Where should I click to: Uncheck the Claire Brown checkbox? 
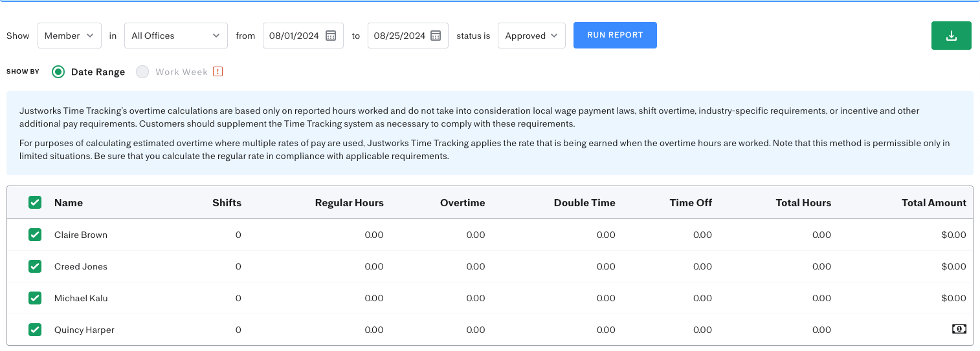click(35, 235)
